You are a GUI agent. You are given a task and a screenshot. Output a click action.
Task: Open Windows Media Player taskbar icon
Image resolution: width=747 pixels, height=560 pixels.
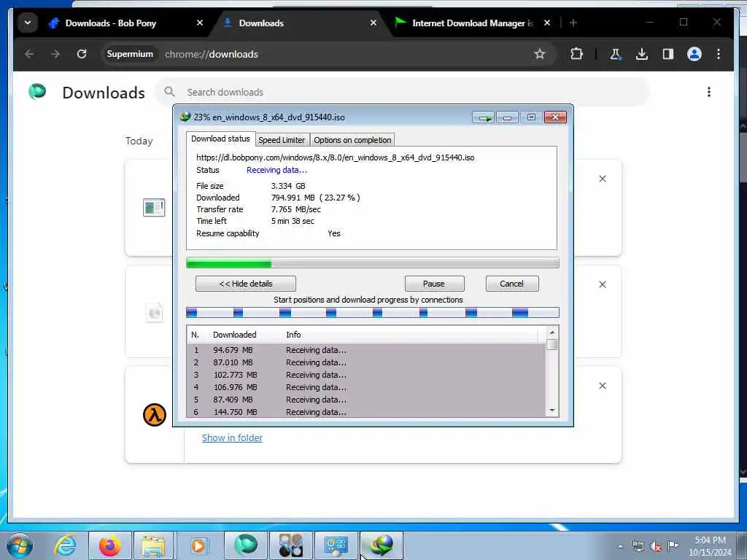click(198, 545)
